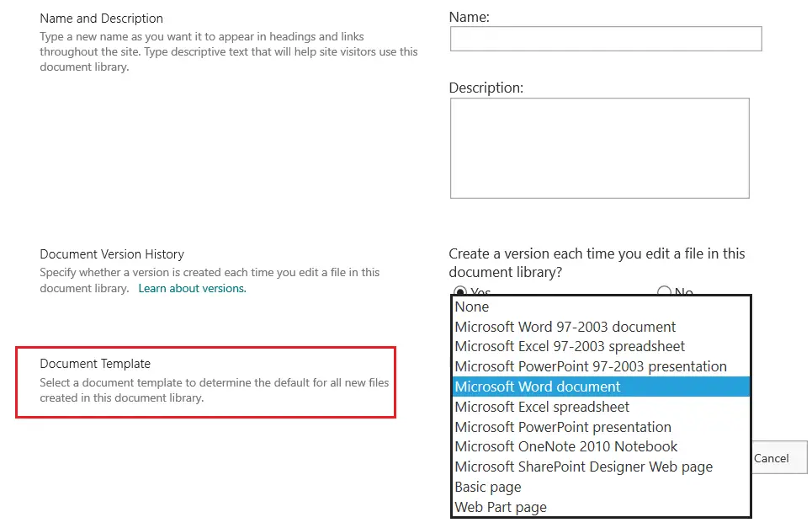
Task: Select highlighted Microsoft Word document option
Action: tap(602, 387)
